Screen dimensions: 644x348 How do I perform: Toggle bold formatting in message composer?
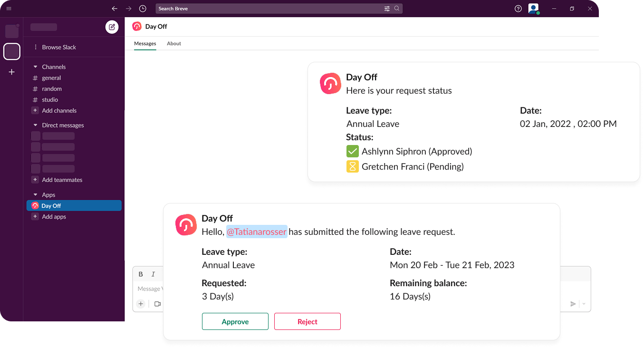(141, 274)
